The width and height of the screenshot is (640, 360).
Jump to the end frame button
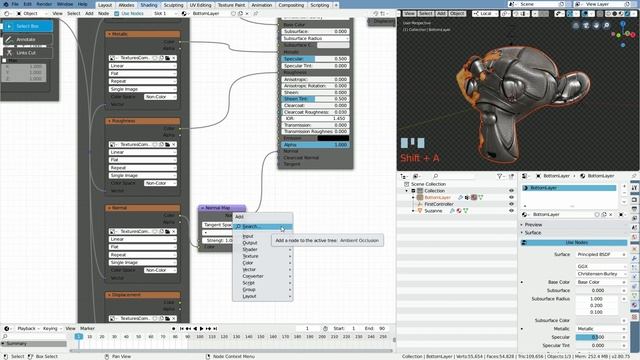click(215, 329)
